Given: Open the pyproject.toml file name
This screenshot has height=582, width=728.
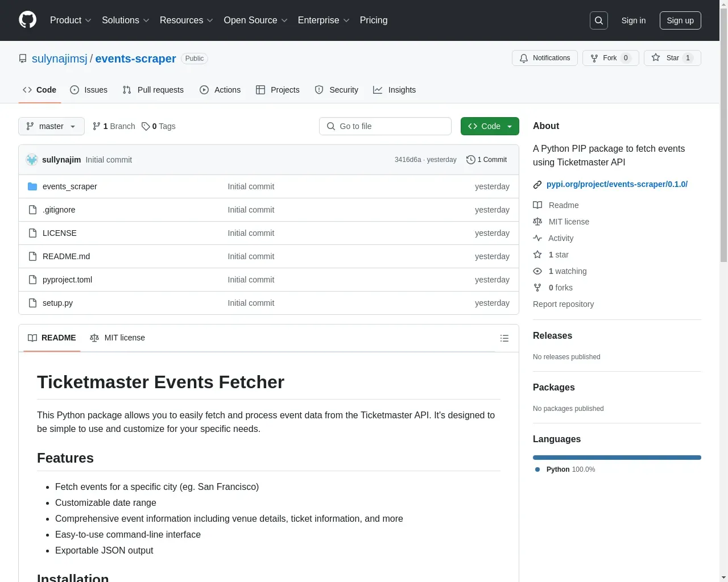Looking at the screenshot, I should [67, 280].
